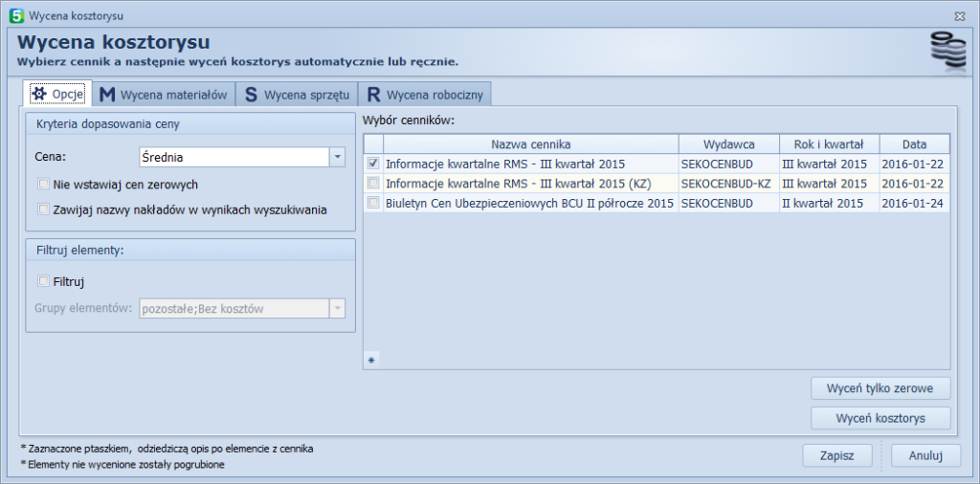The width and height of the screenshot is (980, 484).
Task: Enable the Filtruj checkbox
Action: coord(43,281)
